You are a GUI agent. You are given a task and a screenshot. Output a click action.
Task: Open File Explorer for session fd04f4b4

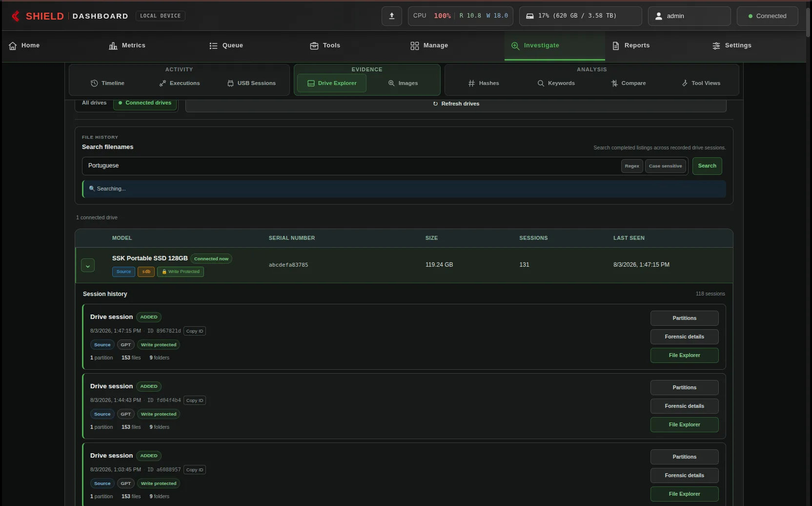(x=684, y=425)
